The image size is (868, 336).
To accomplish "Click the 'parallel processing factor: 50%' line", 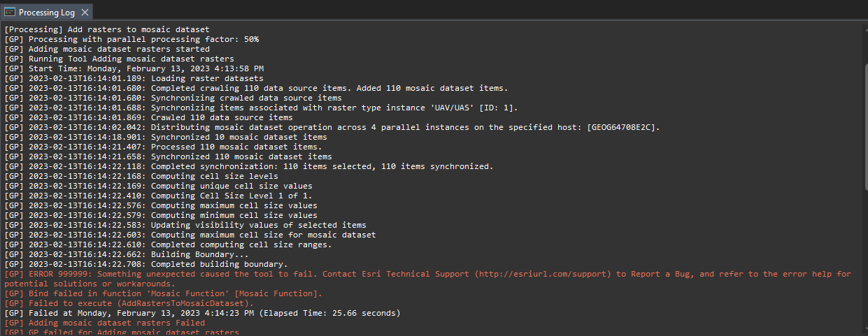I will (x=131, y=39).
